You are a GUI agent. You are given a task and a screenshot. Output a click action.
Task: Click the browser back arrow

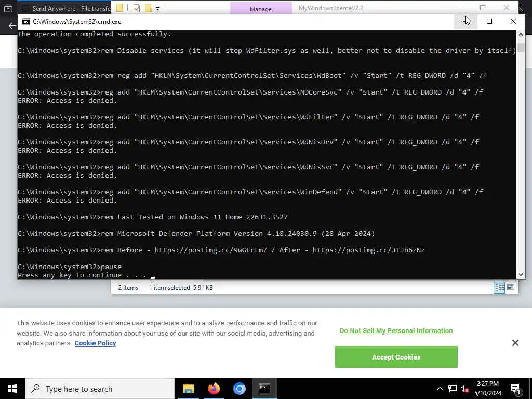coord(12,26)
